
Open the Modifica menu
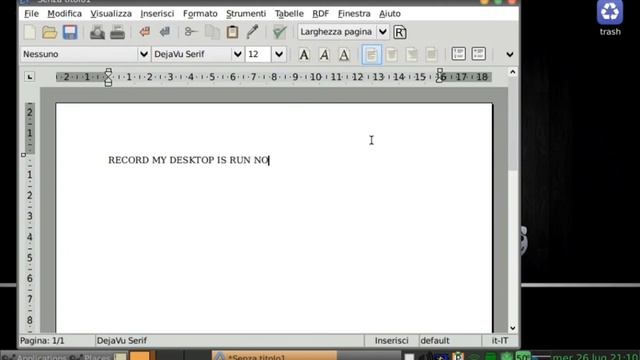[x=64, y=13]
